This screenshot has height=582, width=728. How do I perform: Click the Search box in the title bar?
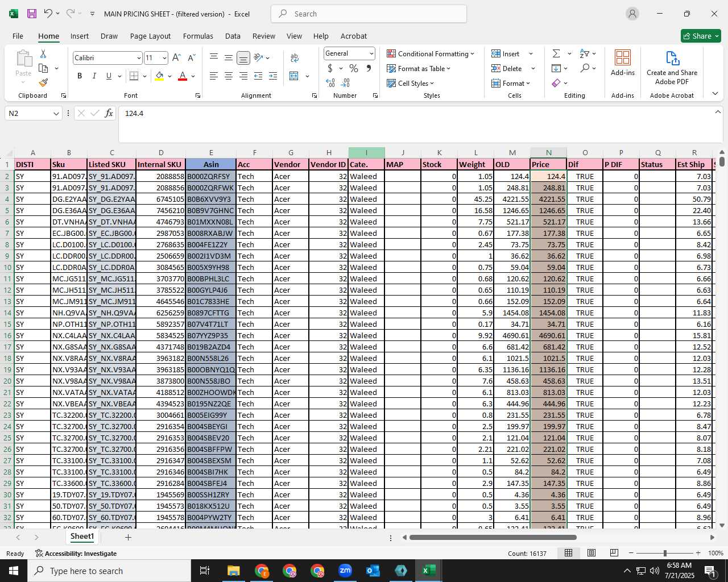click(369, 14)
